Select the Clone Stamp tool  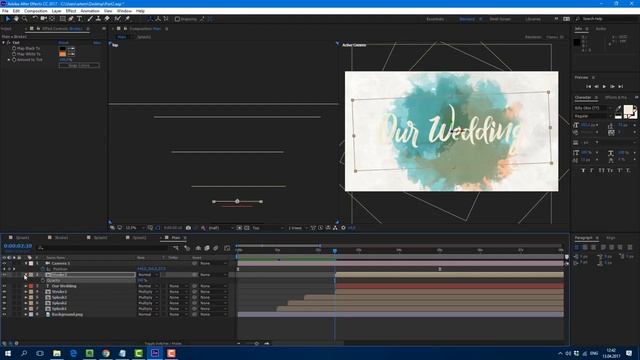(98, 19)
